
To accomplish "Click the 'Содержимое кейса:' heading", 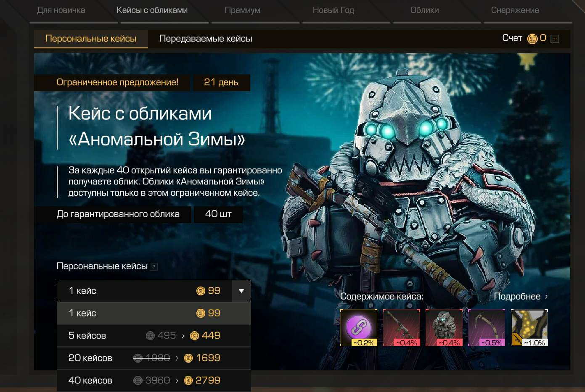I will tap(382, 297).
